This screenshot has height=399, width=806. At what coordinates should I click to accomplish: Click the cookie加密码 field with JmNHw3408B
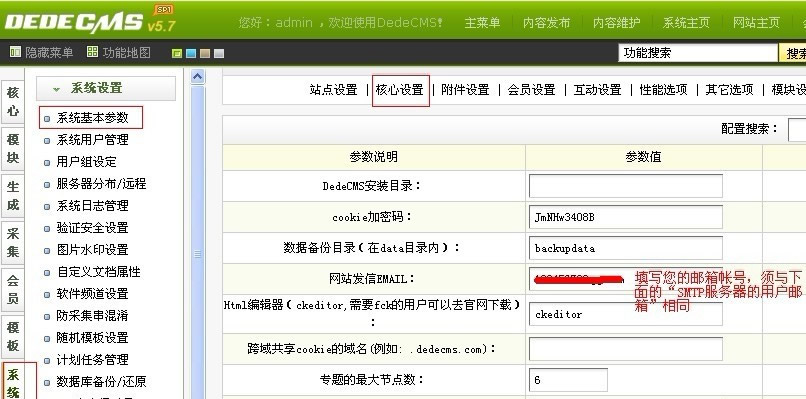pos(626,217)
